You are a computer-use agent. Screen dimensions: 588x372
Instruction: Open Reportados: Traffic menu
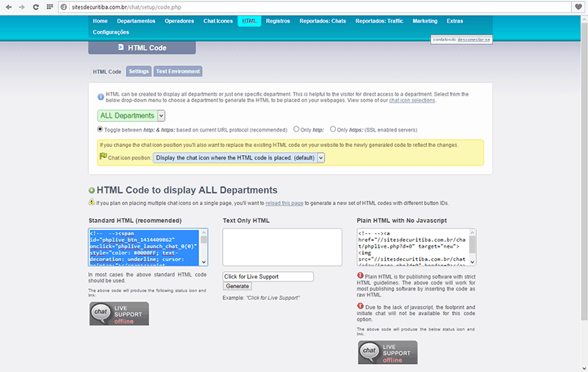click(x=379, y=21)
